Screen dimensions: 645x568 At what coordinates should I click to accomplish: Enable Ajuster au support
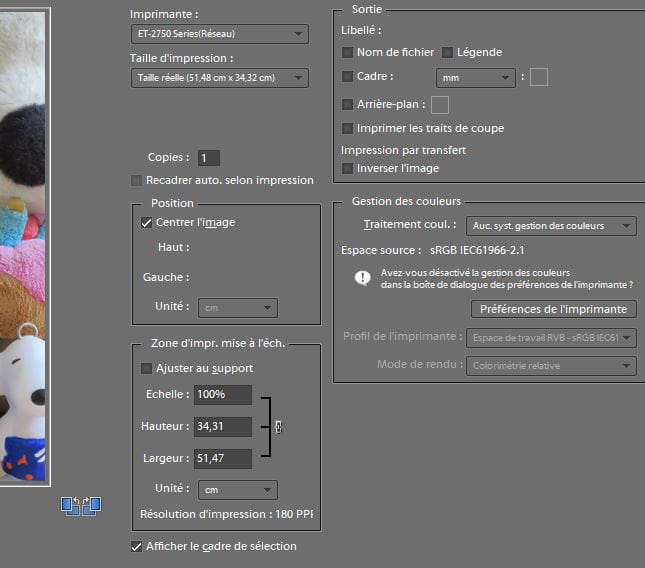[x=147, y=368]
